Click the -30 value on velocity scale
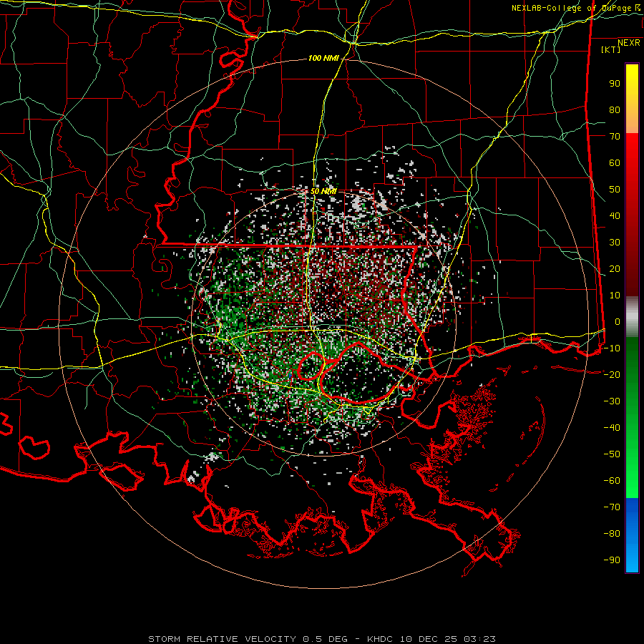The width and height of the screenshot is (644, 644). 612,401
